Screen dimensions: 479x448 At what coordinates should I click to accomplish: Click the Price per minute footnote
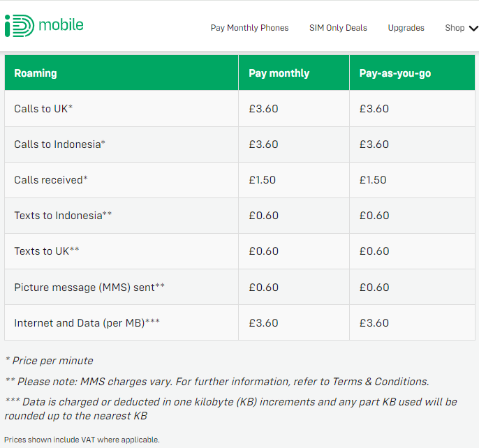click(x=49, y=361)
